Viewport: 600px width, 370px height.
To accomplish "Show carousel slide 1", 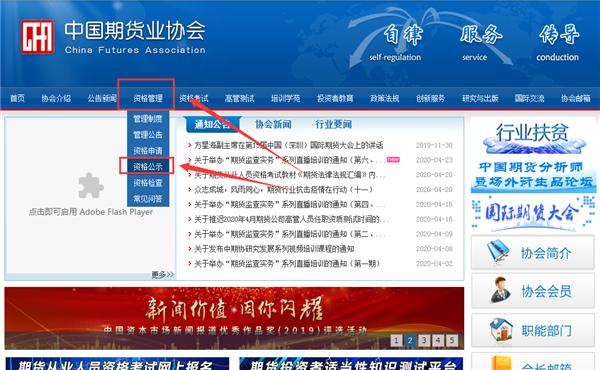I will [x=396, y=340].
